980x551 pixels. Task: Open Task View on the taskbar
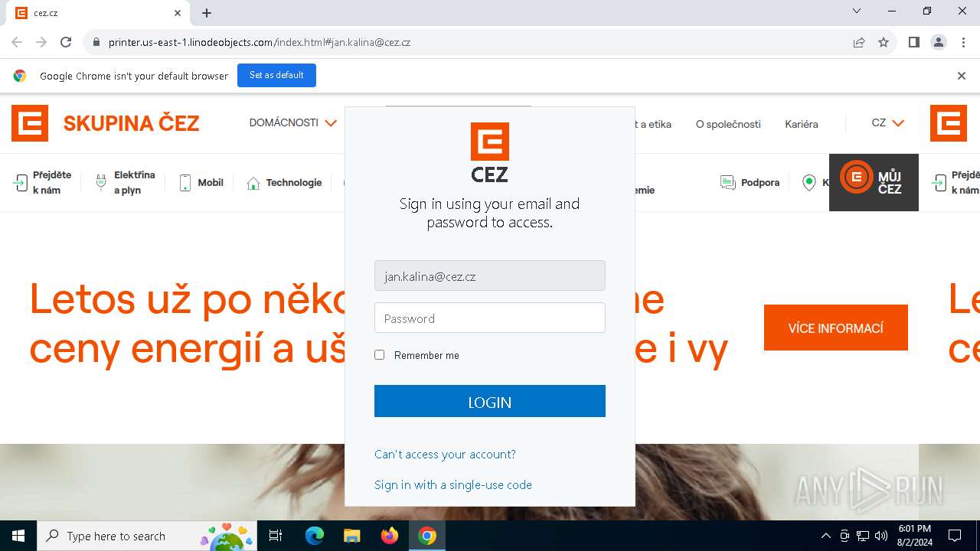click(276, 536)
